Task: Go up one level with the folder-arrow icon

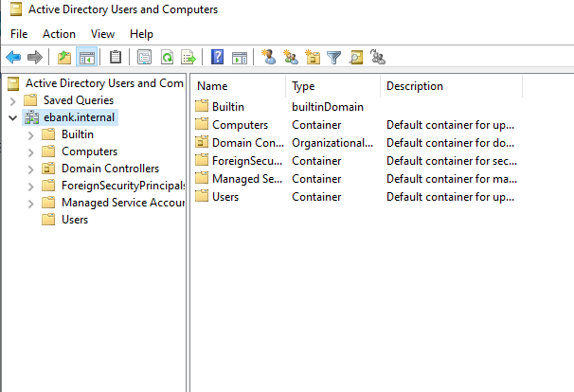Action: pyautogui.click(x=64, y=58)
